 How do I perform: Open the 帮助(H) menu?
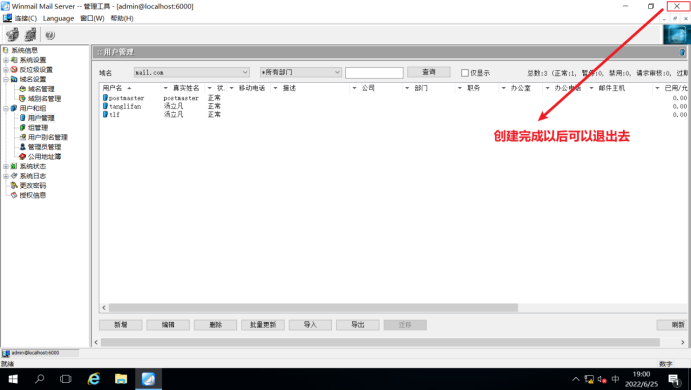coord(122,19)
